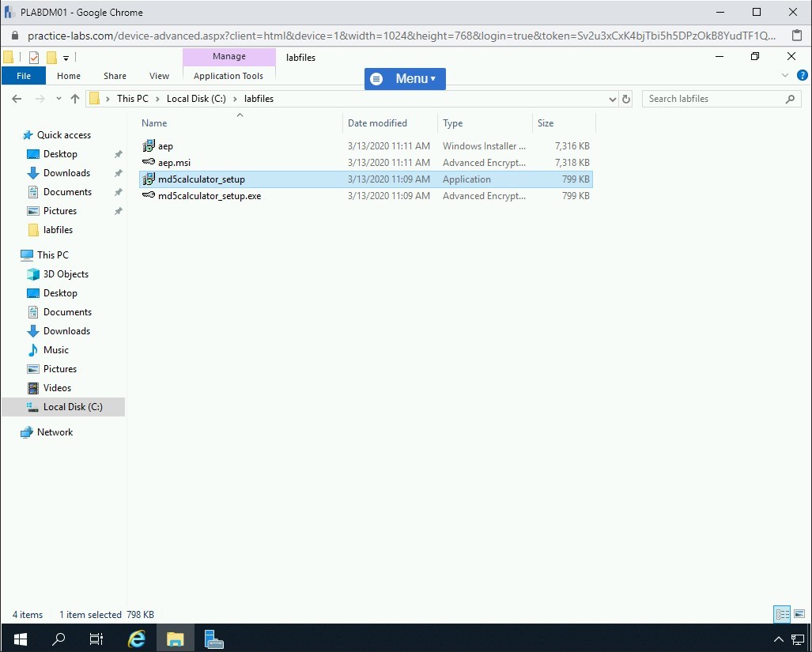This screenshot has height=652, width=812.
Task: Select the aep.msi encrypted file
Action: (x=174, y=163)
